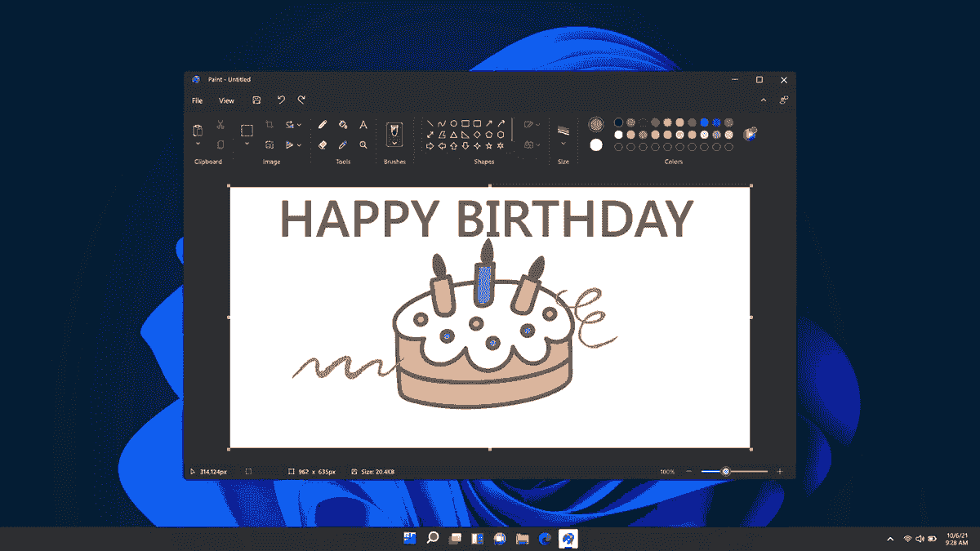Open the File menu

coord(196,100)
